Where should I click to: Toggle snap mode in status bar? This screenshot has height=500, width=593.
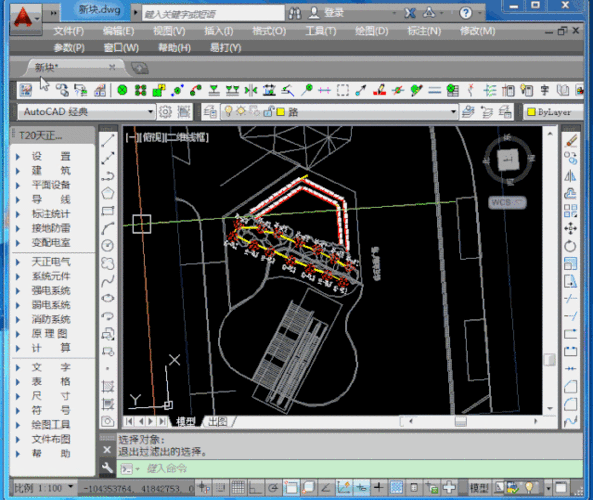pos(220,488)
